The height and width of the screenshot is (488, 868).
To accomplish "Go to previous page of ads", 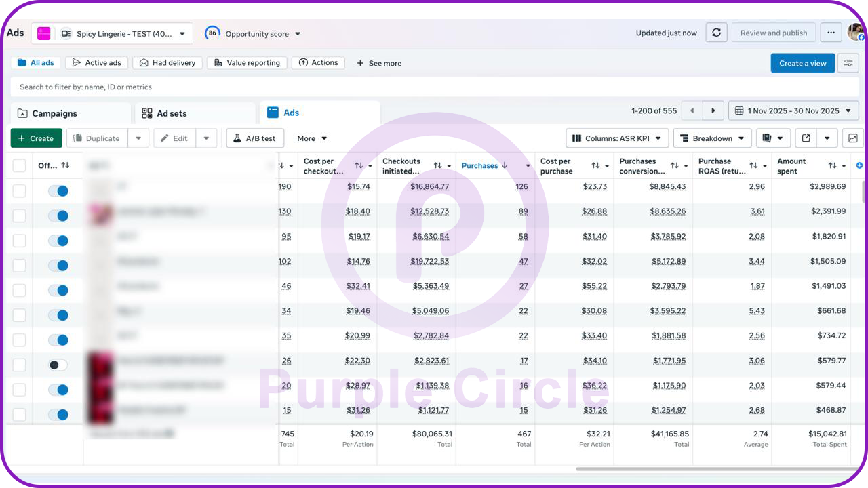I will coord(692,111).
